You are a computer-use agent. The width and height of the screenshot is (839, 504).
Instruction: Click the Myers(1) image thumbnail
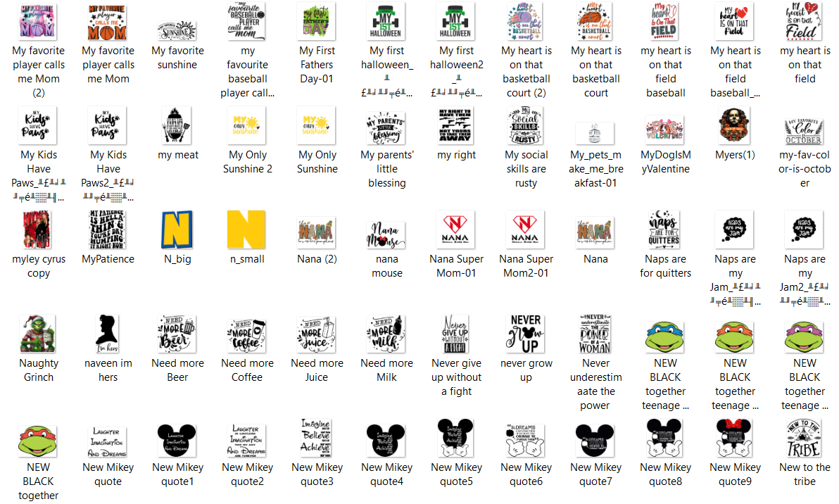point(733,125)
